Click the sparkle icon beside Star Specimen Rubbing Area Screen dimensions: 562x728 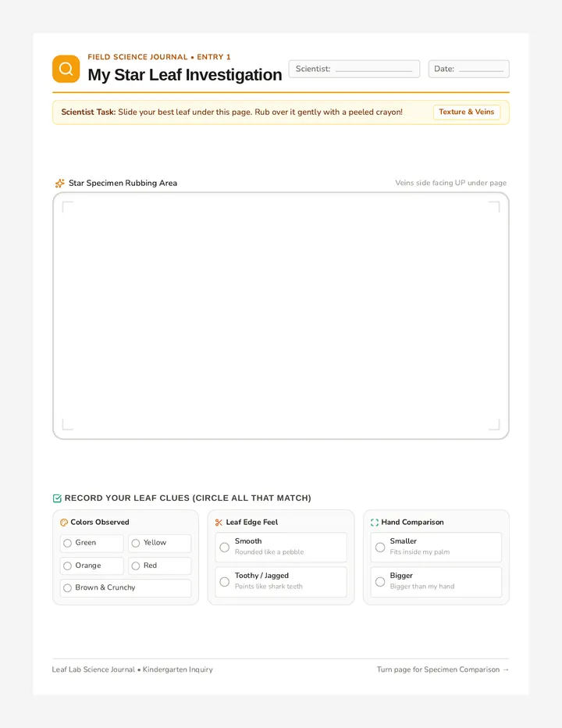coord(60,184)
